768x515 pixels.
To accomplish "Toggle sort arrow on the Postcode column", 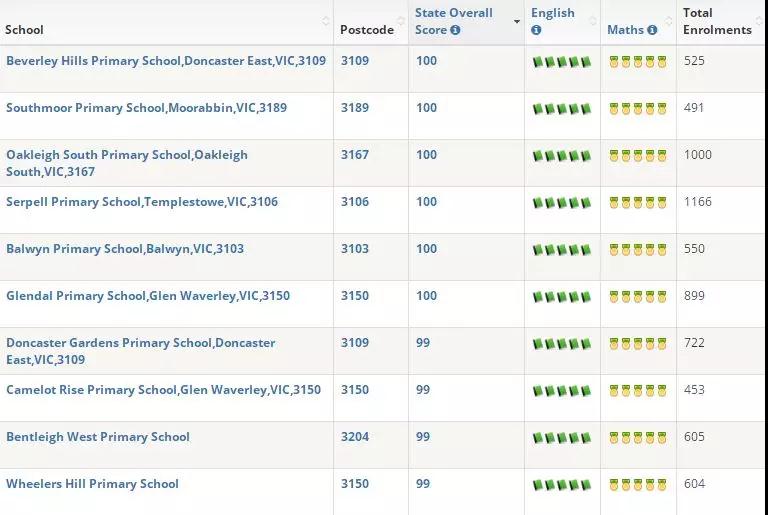I will [400, 21].
